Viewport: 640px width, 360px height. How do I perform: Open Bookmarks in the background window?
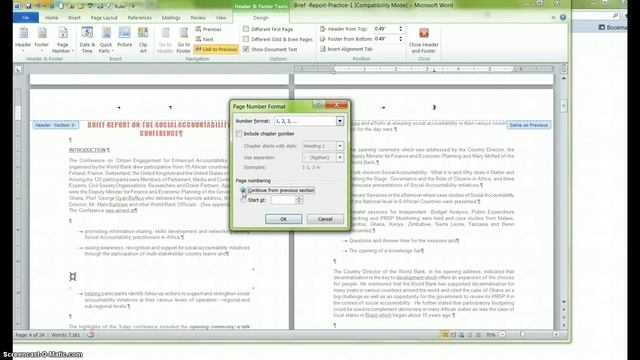(612, 27)
